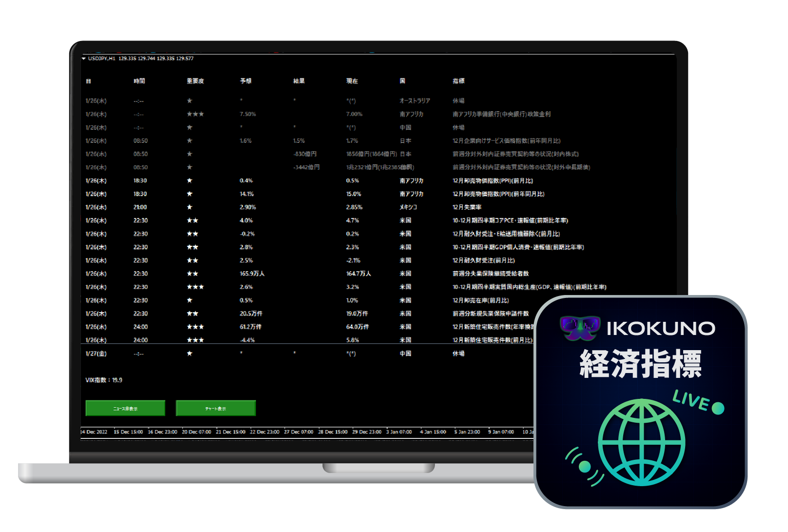Select the 指標 column header
This screenshot has width=788, height=532.
[x=458, y=81]
